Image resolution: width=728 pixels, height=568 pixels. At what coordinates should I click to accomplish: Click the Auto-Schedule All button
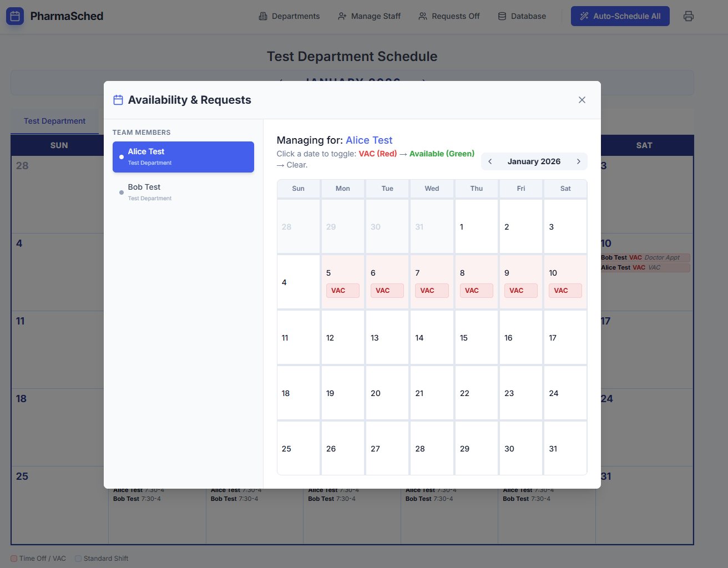[620, 16]
